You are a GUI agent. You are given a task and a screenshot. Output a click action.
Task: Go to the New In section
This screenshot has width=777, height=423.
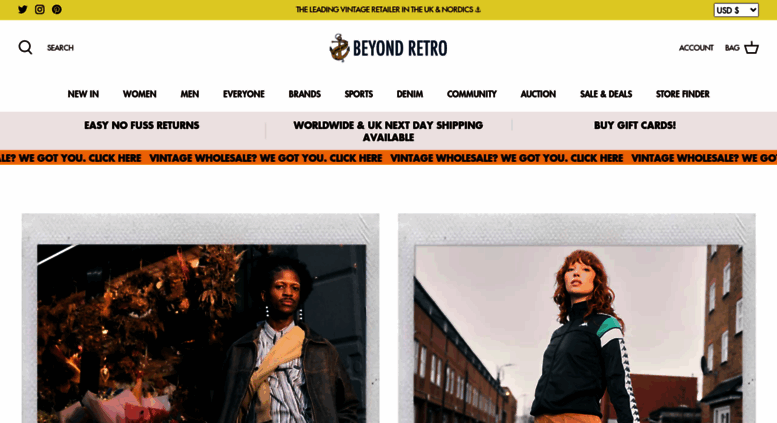click(x=83, y=94)
